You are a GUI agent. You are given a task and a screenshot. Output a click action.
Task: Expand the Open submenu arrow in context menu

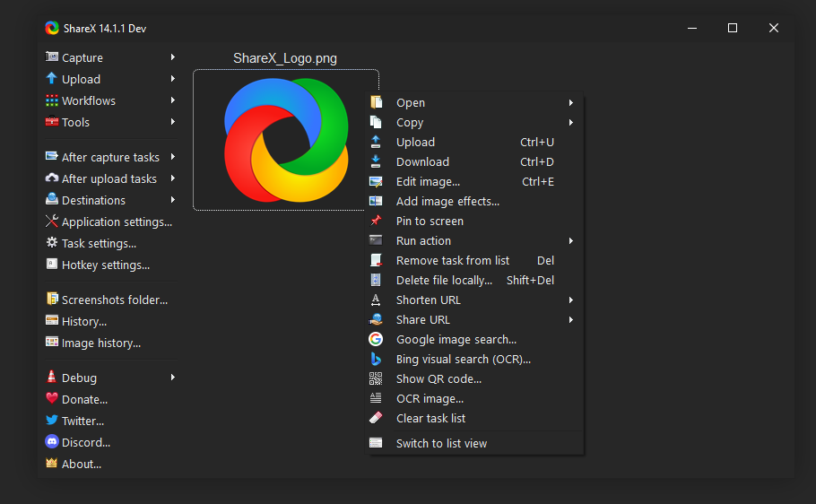[571, 102]
